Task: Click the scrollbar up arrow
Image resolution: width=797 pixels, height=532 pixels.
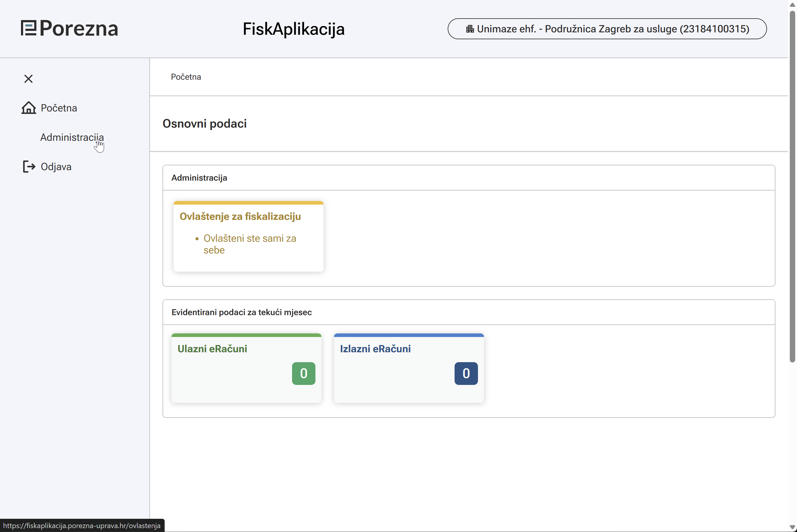Action: pos(792,5)
